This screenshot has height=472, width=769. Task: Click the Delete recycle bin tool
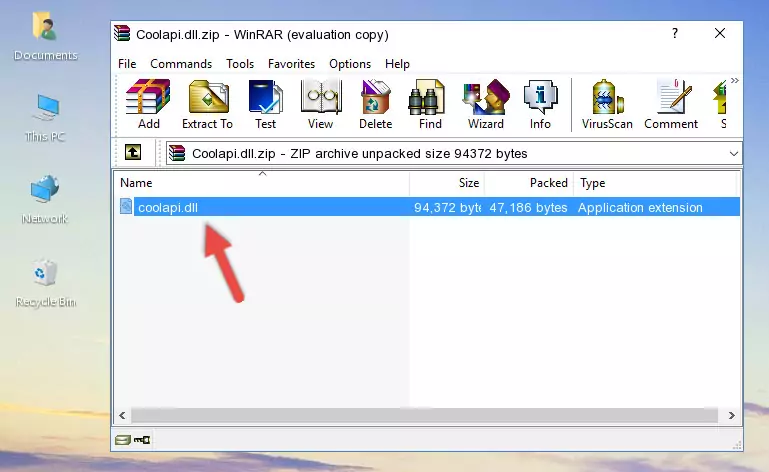376,104
